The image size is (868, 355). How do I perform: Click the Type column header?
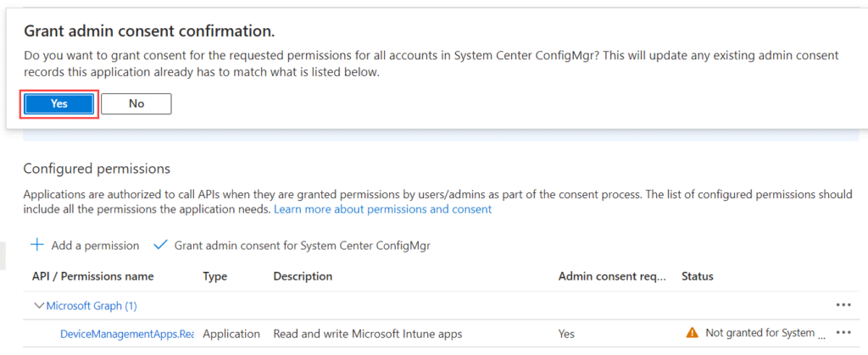(x=214, y=276)
